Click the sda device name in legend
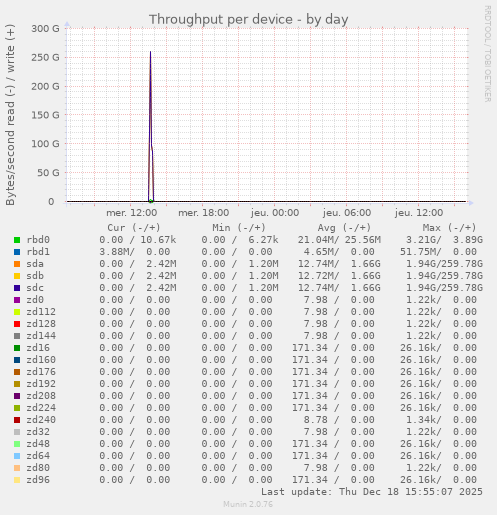The image size is (497, 515). [35, 264]
